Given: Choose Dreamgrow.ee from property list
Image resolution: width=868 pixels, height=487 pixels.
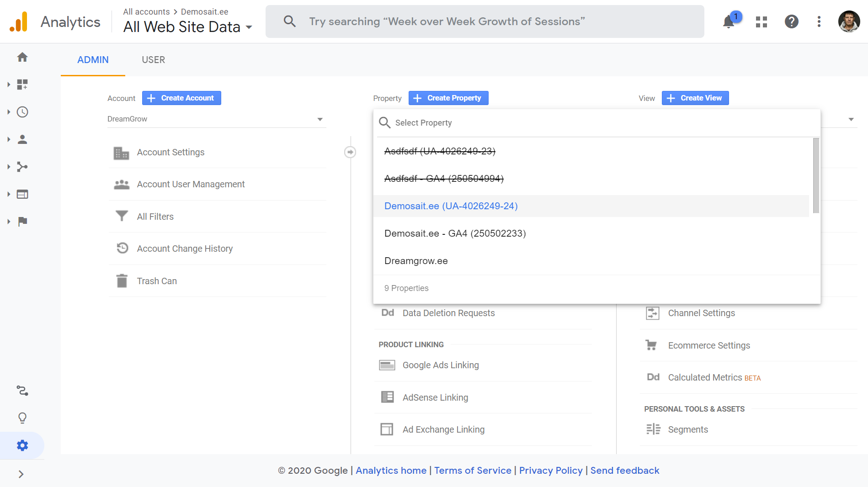Looking at the screenshot, I should 416,261.
